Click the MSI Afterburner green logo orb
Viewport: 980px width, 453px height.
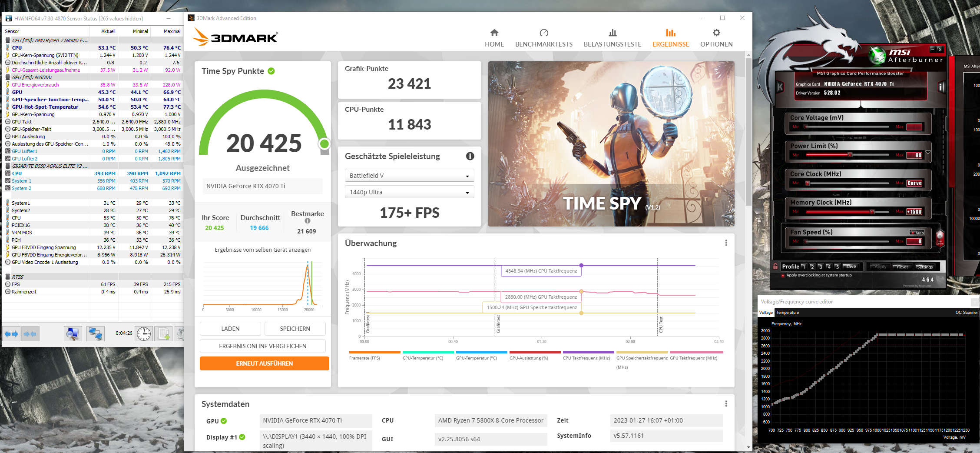[877, 56]
